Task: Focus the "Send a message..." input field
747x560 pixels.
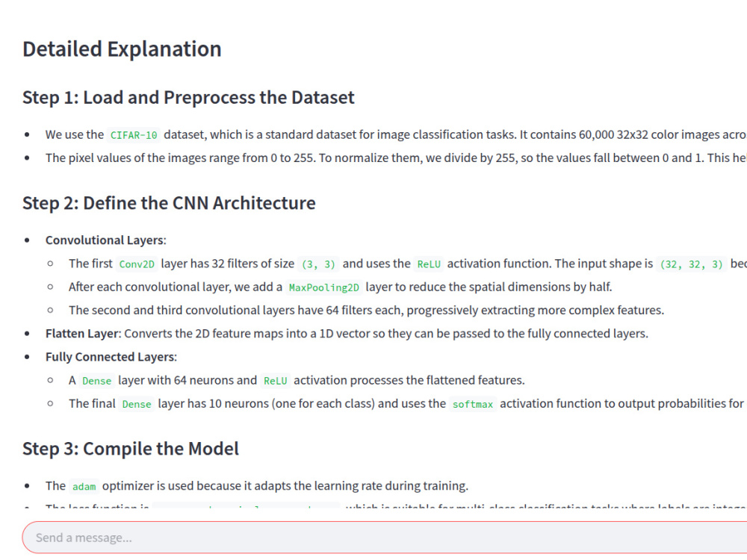Action: pyautogui.click(x=386, y=538)
